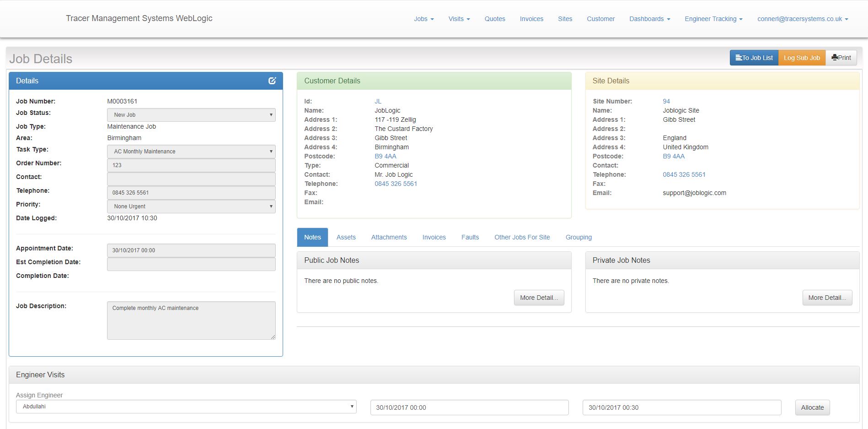
Task: Open the Jobs menu
Action: point(423,19)
